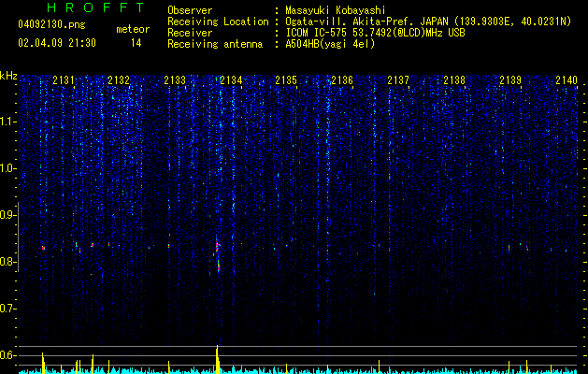Click the meteor count label

(x=133, y=29)
